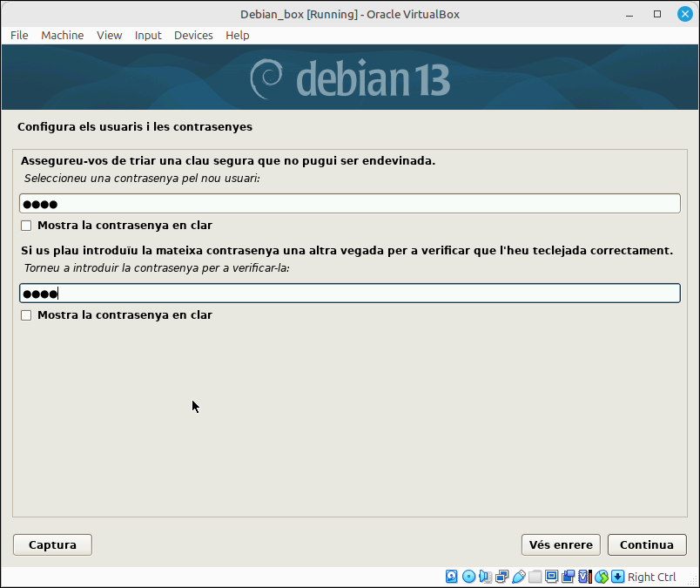
Task: Open the Devices menu
Action: (193, 36)
